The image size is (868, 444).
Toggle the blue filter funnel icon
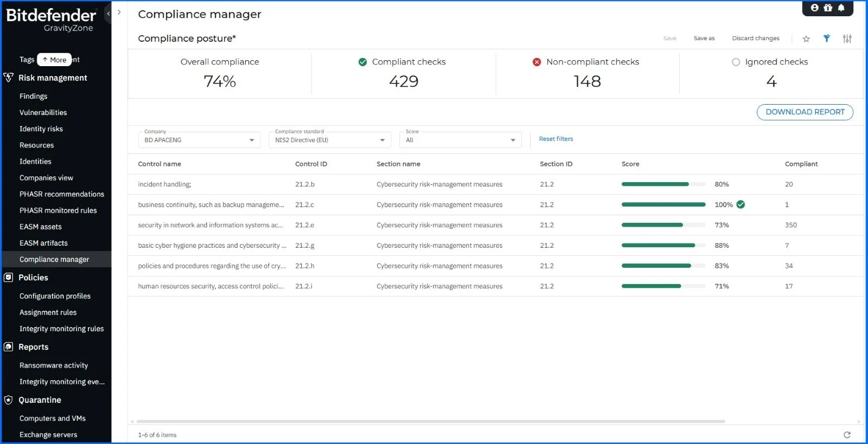pos(826,38)
